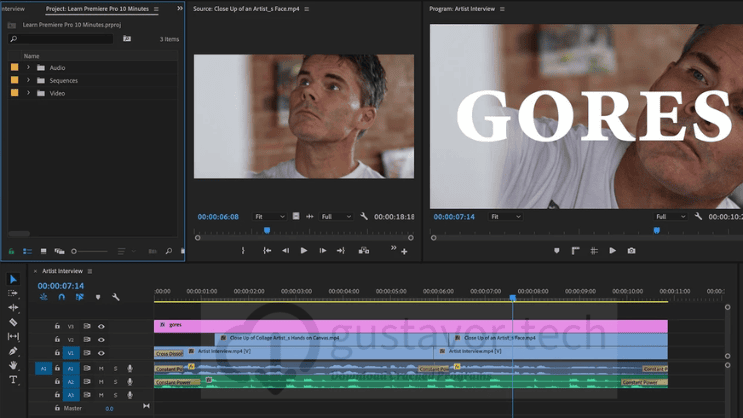
Task: Enable voice-over record on A3
Action: point(129,395)
